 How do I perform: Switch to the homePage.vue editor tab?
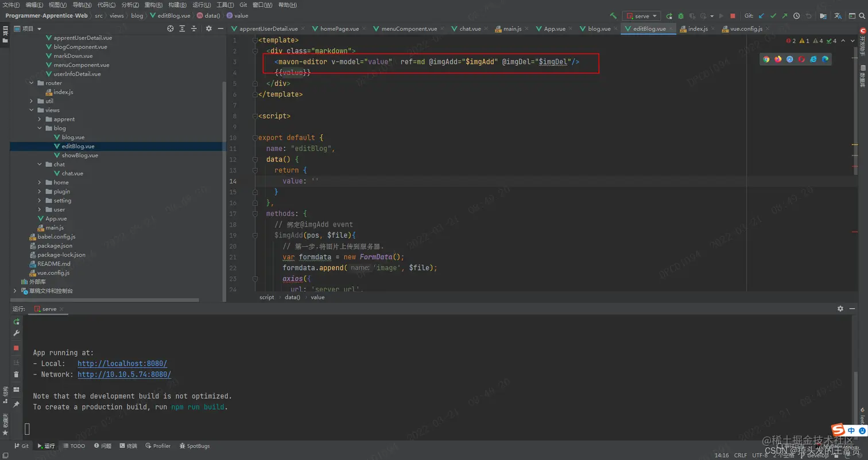click(339, 29)
